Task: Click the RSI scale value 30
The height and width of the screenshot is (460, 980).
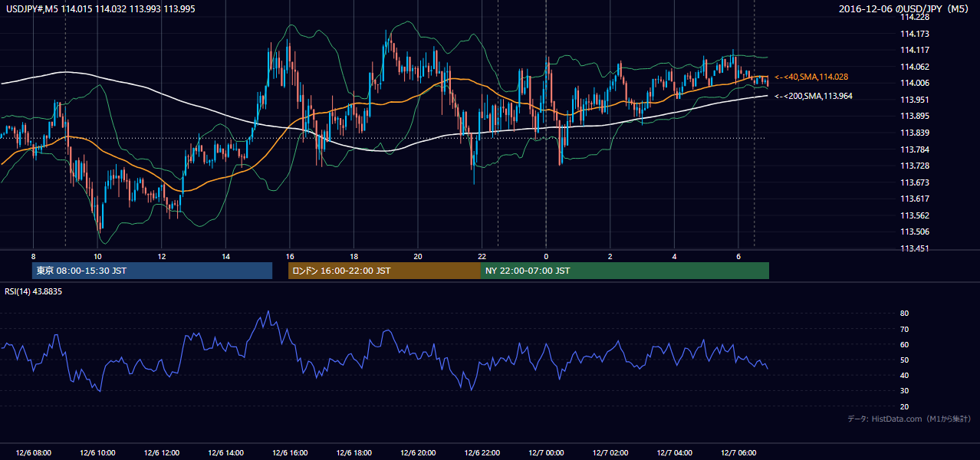Action: (904, 391)
